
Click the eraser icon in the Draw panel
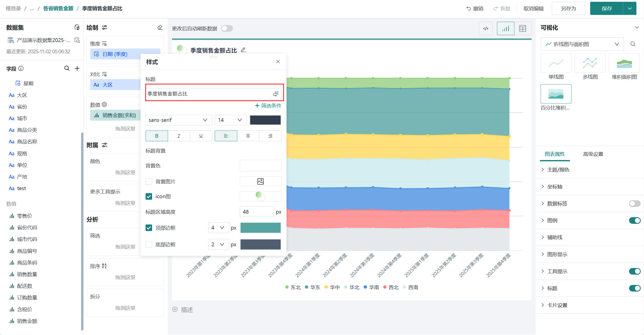[x=160, y=27]
